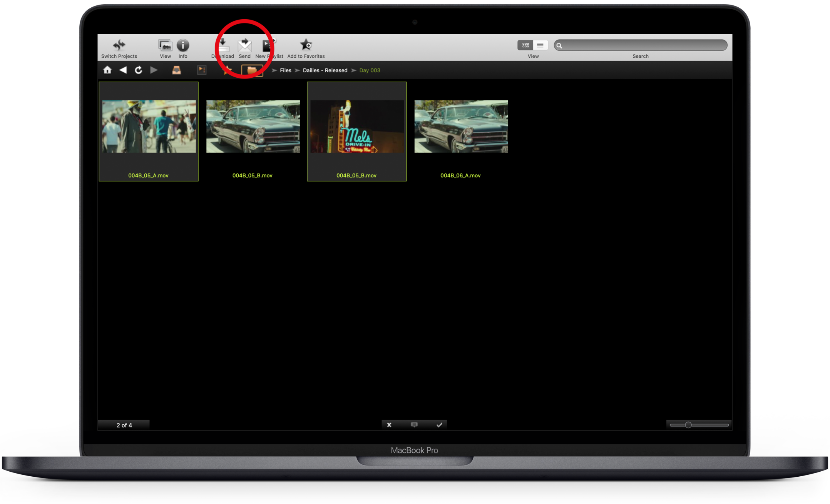Select the folder browse mode button
Screen dimensions: 830x504
tap(252, 70)
